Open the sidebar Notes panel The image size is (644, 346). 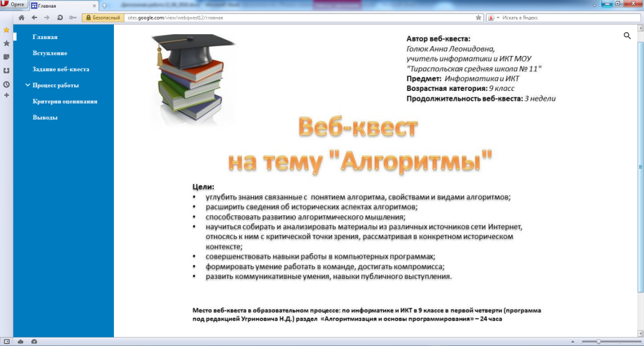pyautogui.click(x=6, y=57)
